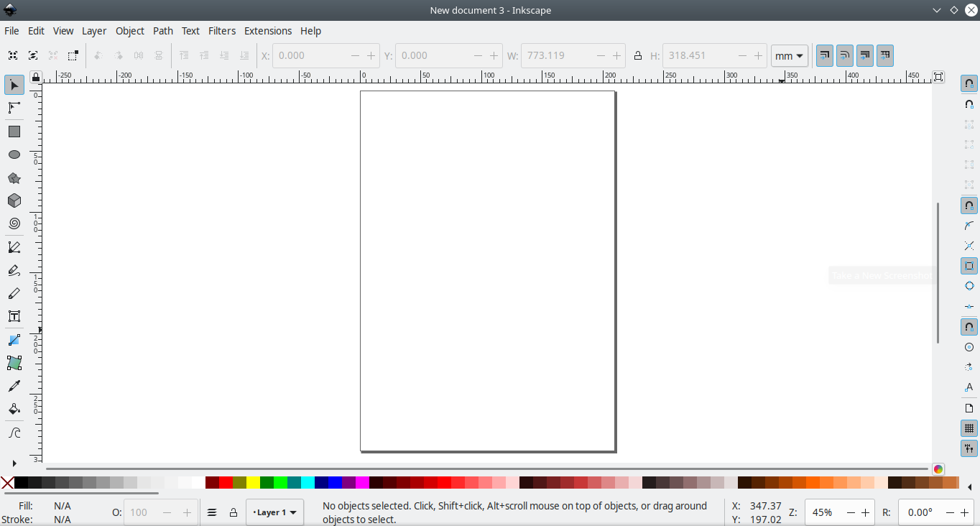Image resolution: width=980 pixels, height=526 pixels.
Task: Select the Ellipse tool
Action: [14, 154]
